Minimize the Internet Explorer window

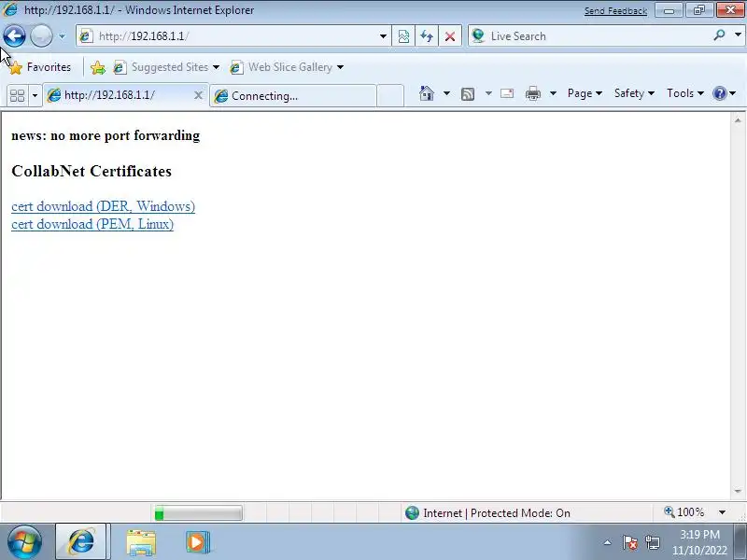click(x=669, y=10)
